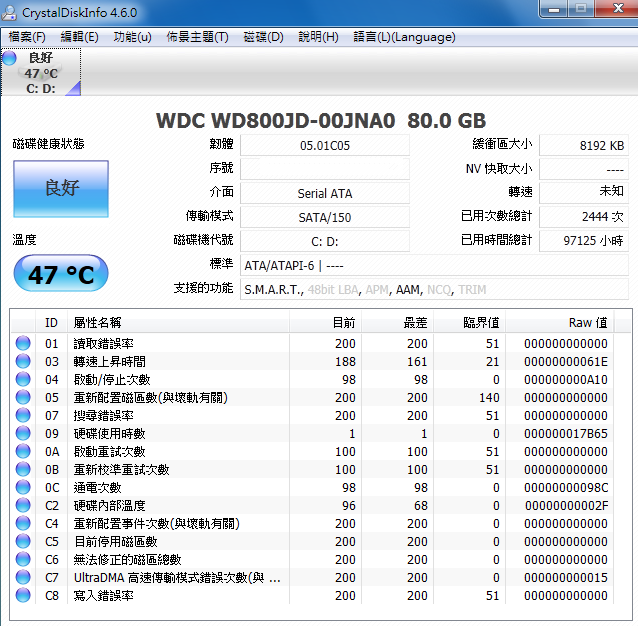Click status orb for 09 硬碟使用時數
638x630 pixels.
pos(23,433)
